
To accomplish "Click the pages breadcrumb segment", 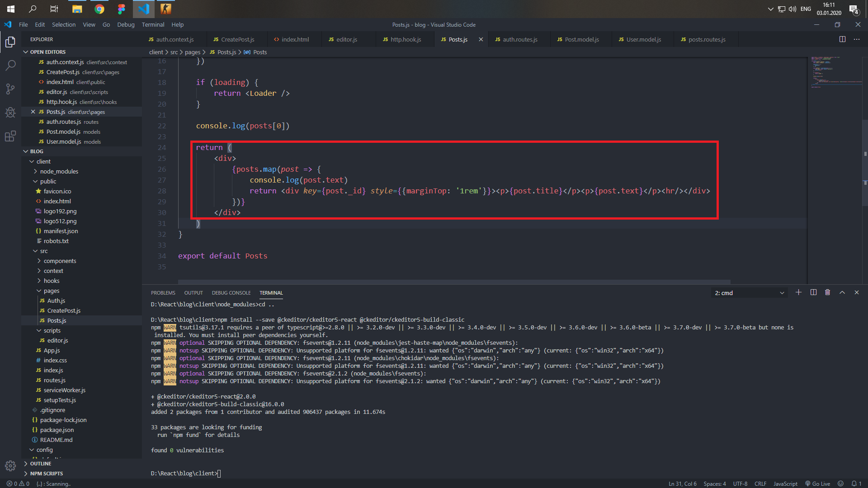I will (x=192, y=52).
